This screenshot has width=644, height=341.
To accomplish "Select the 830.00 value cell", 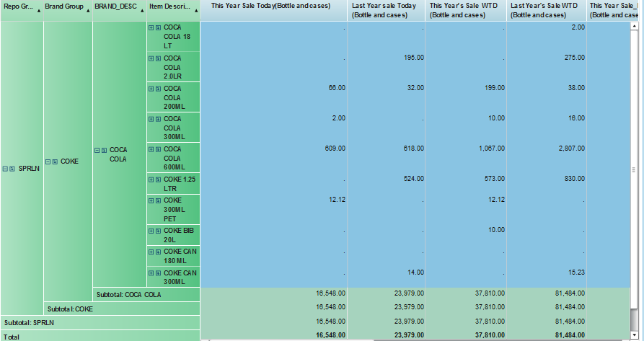I will coord(575,179).
